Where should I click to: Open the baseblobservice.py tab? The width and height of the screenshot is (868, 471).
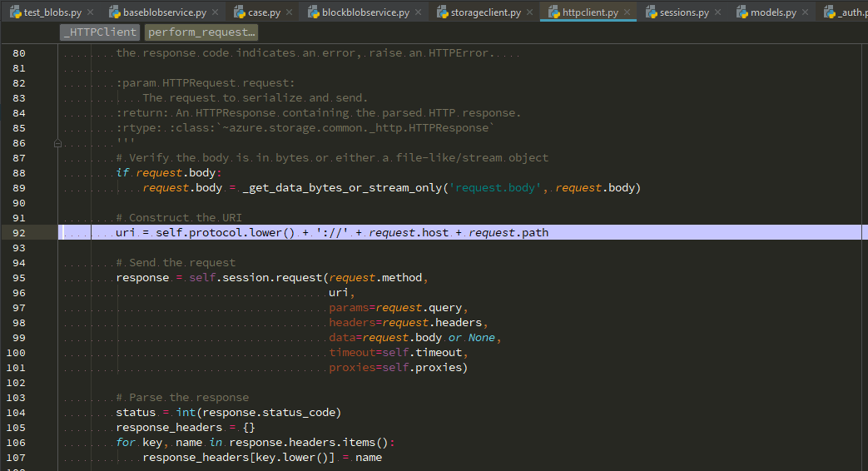click(165, 12)
